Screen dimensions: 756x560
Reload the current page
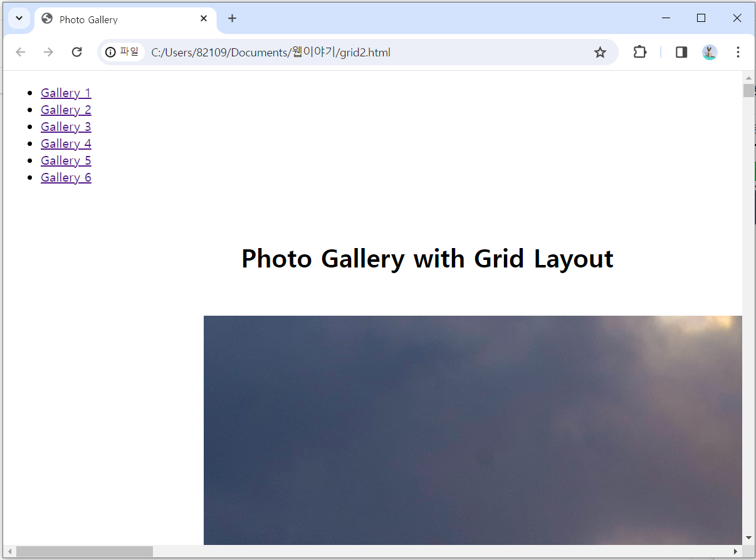[76, 52]
